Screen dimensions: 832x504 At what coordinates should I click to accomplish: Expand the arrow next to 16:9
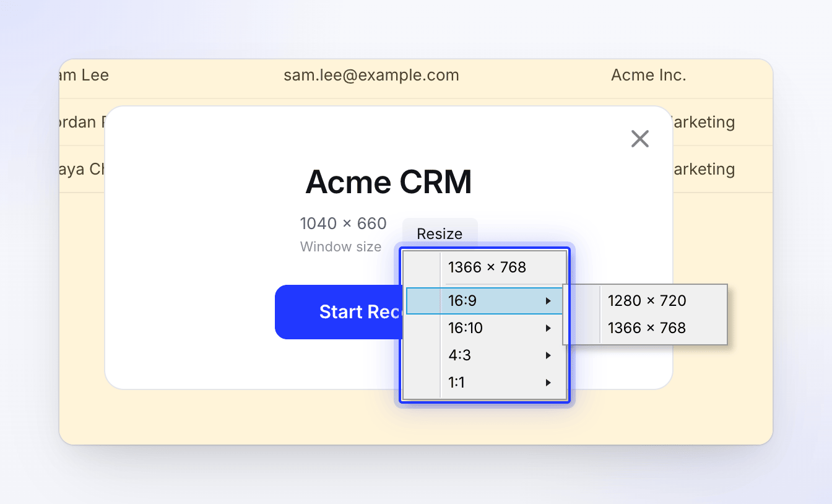click(x=548, y=301)
